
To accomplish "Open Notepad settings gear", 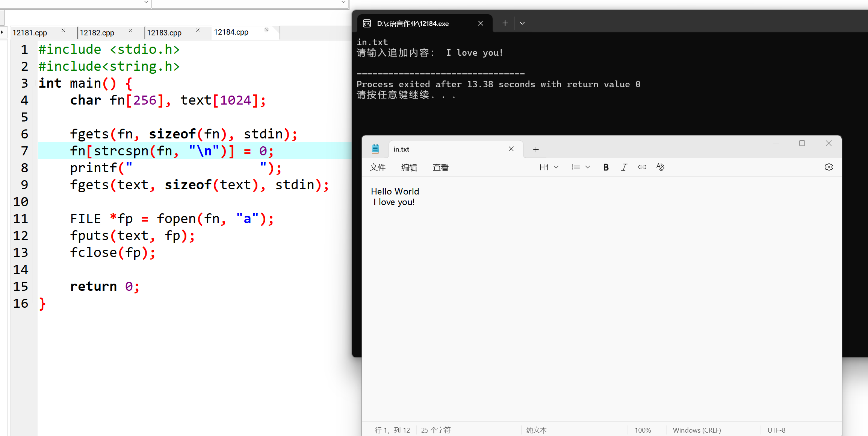I will (x=829, y=167).
